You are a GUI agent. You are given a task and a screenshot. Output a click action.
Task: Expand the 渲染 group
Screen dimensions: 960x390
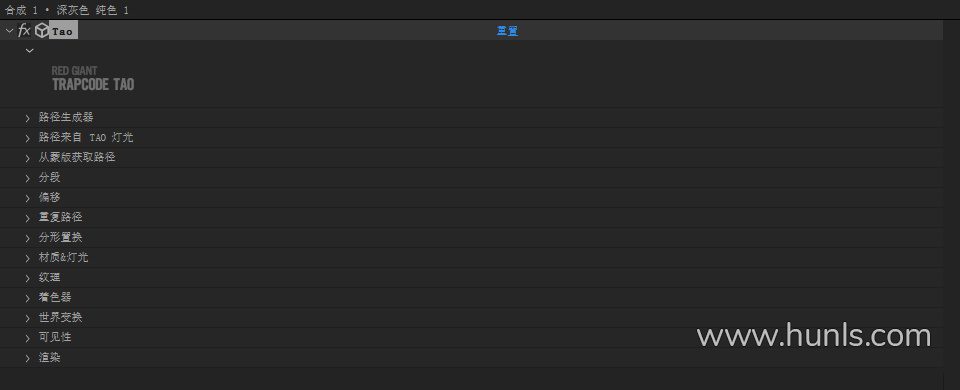(28, 358)
